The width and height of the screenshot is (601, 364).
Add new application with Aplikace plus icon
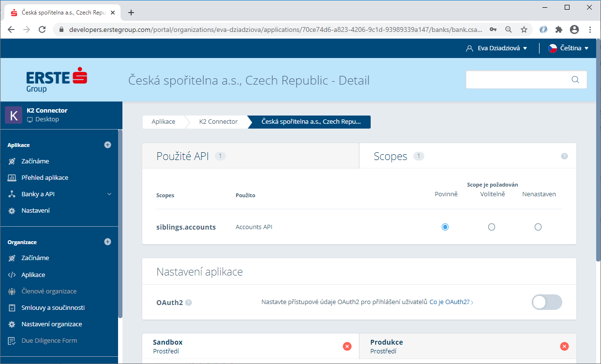107,145
